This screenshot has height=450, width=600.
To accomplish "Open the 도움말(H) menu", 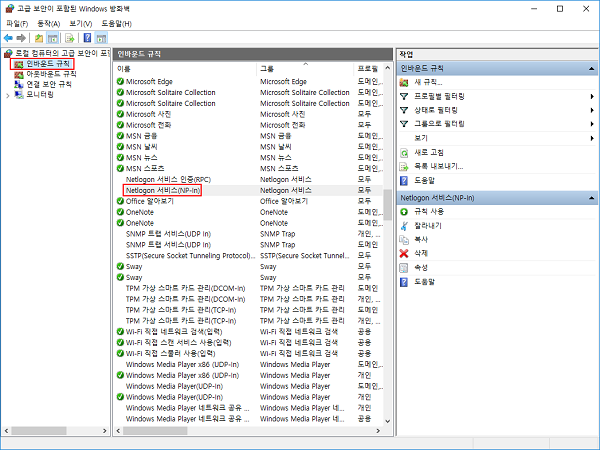I will coord(116,24).
